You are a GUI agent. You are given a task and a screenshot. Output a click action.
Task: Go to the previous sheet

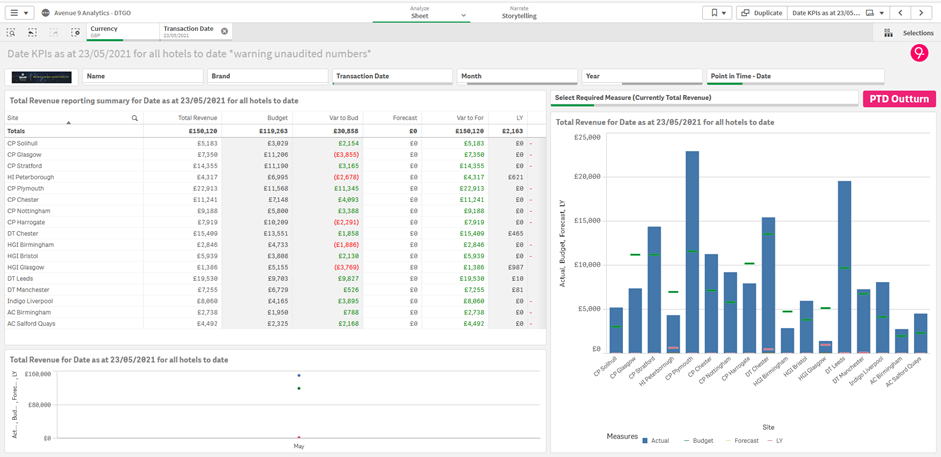[901, 13]
